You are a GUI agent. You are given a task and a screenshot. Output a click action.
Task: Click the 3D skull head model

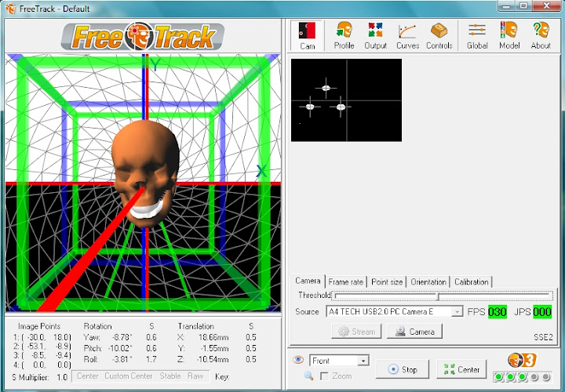coord(146,172)
